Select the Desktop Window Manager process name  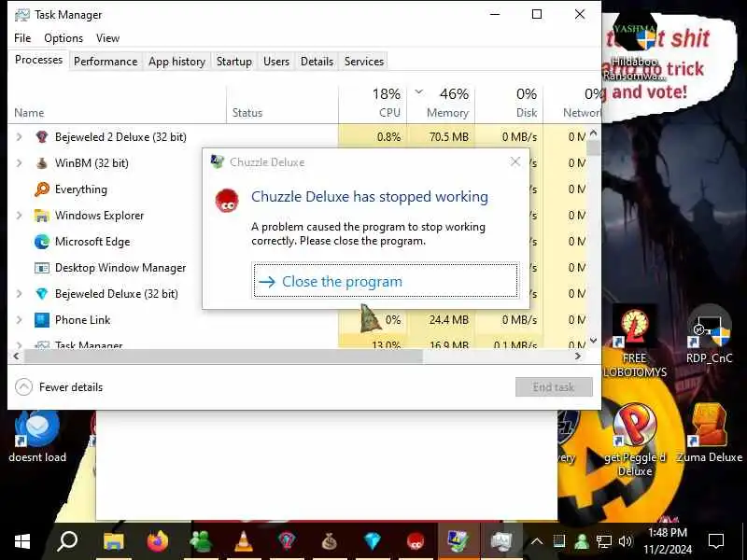pyautogui.click(x=120, y=268)
